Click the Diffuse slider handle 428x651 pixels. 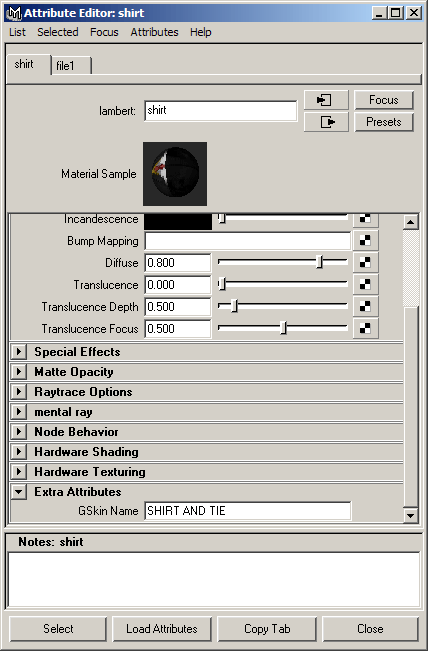point(319,262)
